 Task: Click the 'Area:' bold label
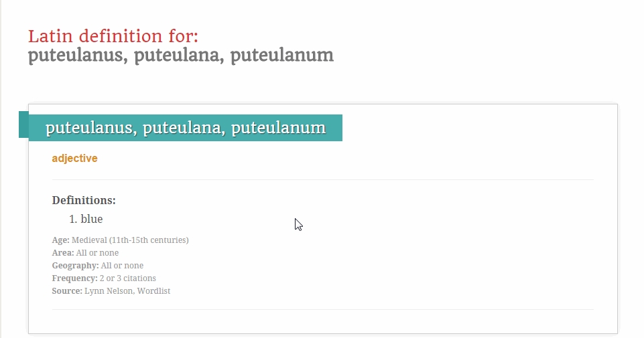(x=63, y=253)
